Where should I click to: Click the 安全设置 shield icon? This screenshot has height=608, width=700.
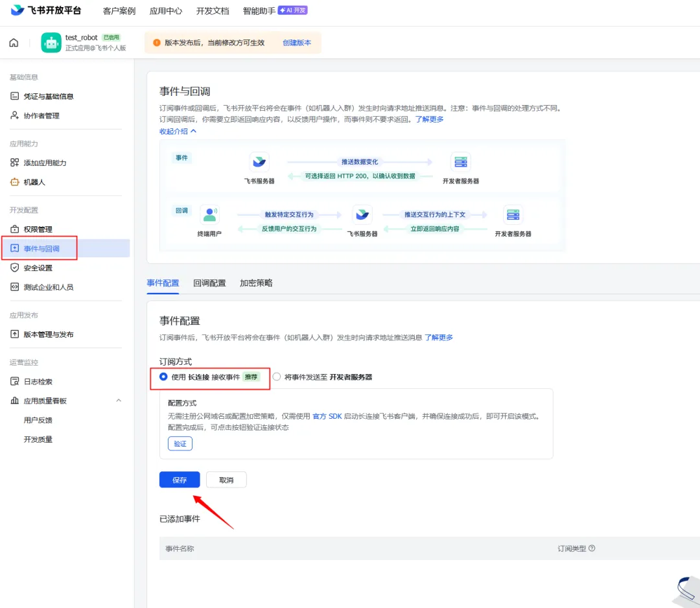pyautogui.click(x=15, y=268)
